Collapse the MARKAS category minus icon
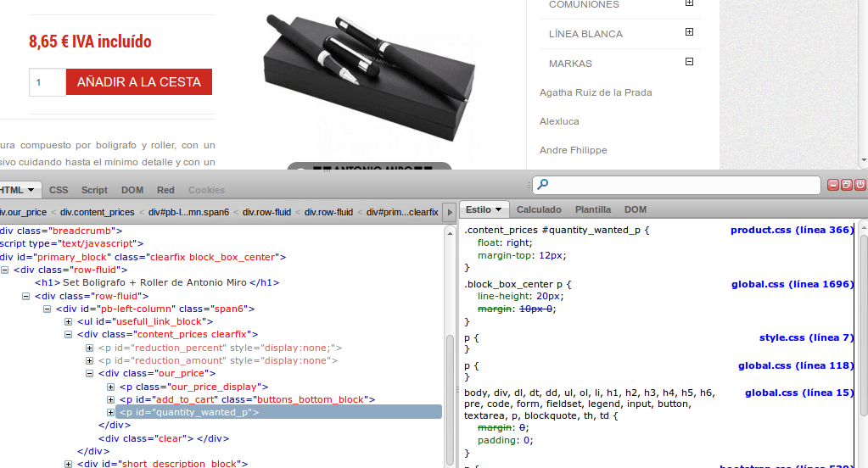 coord(689,61)
